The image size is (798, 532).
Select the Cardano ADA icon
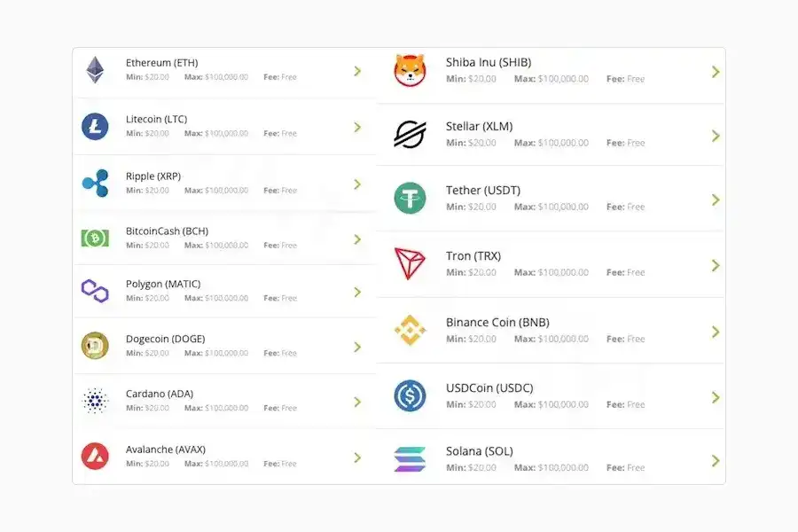click(x=95, y=401)
